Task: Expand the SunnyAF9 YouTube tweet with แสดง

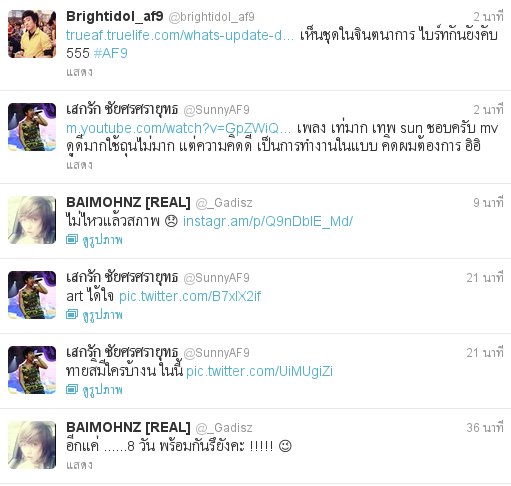Action: [79, 165]
